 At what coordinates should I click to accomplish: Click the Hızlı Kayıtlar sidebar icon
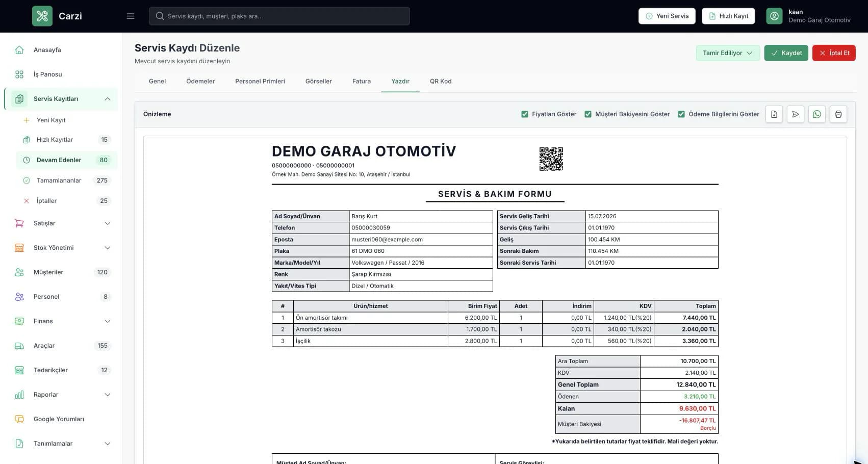point(27,140)
